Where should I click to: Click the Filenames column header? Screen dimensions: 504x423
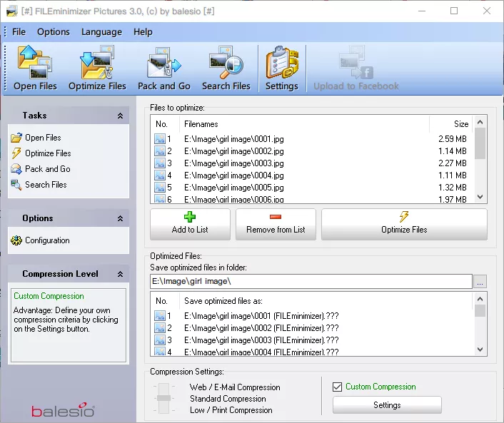click(304, 124)
